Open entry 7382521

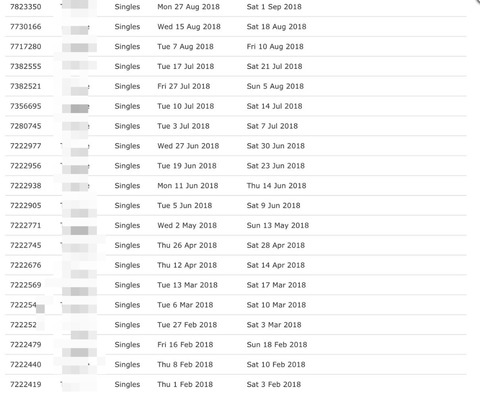(x=26, y=86)
